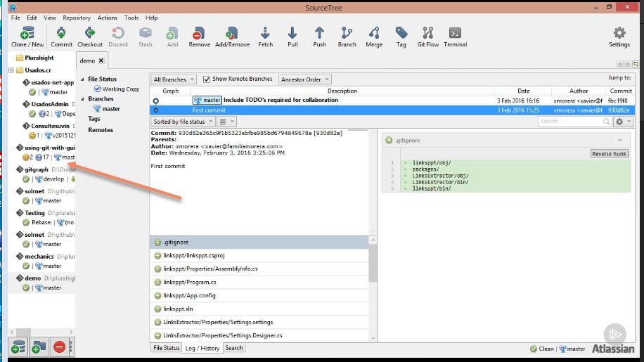Image resolution: width=644 pixels, height=362 pixels.
Task: Open the Clone / New toolbar icon
Action: coord(27,37)
